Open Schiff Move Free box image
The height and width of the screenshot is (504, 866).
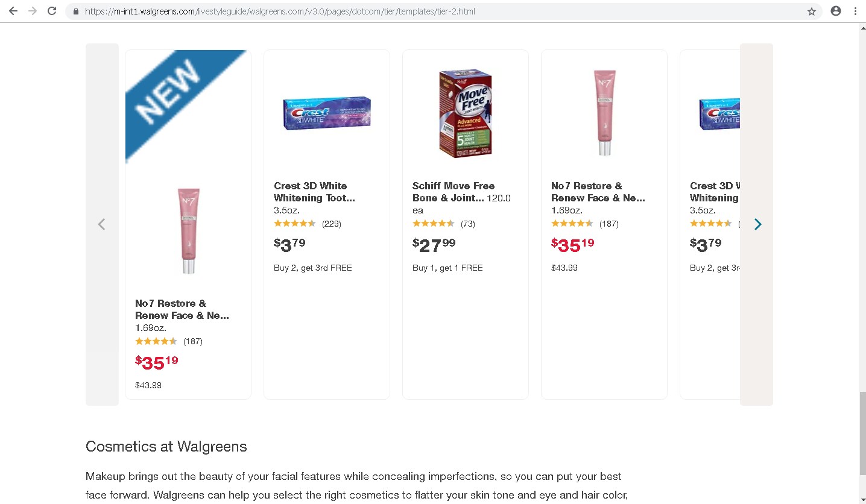466,113
